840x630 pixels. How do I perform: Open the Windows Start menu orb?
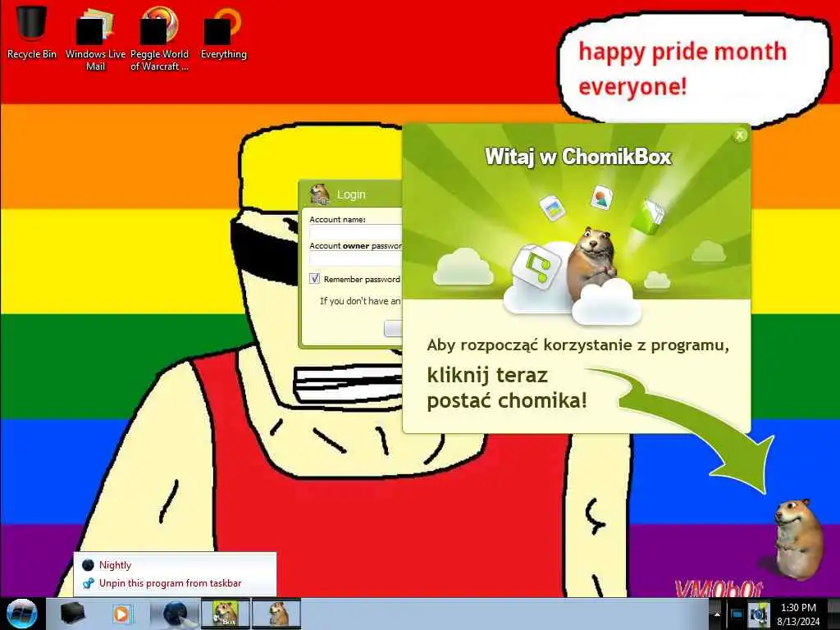(21, 614)
